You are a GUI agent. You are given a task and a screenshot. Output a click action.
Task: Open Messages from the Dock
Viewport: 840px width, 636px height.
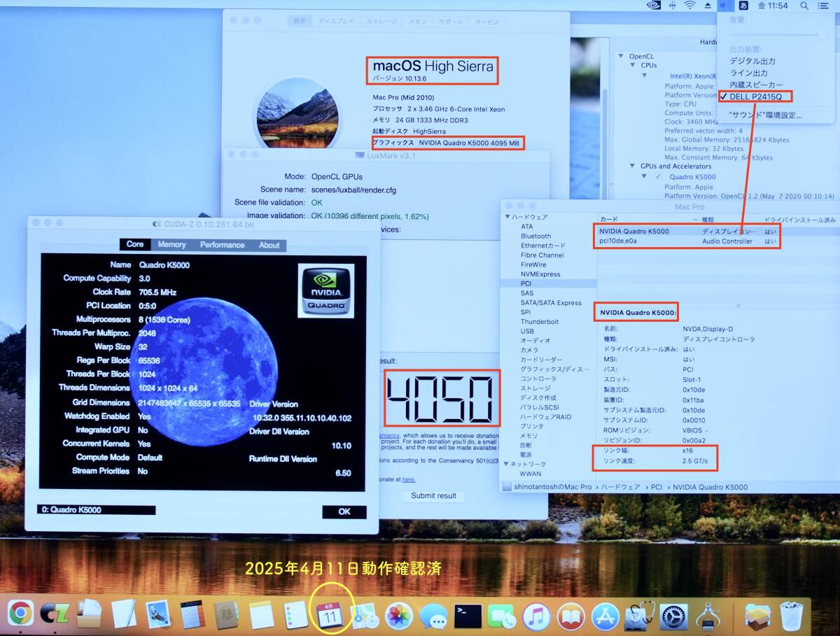point(433,615)
